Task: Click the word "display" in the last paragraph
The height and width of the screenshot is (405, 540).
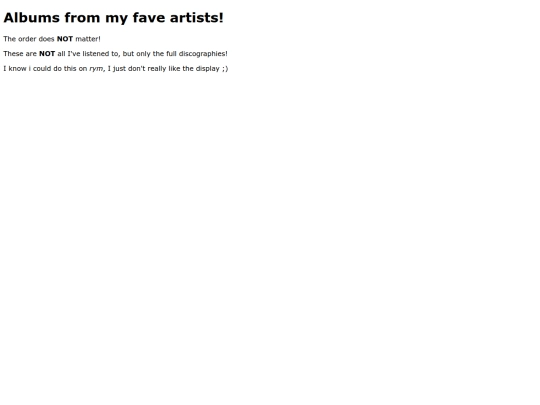Action: pos(208,69)
